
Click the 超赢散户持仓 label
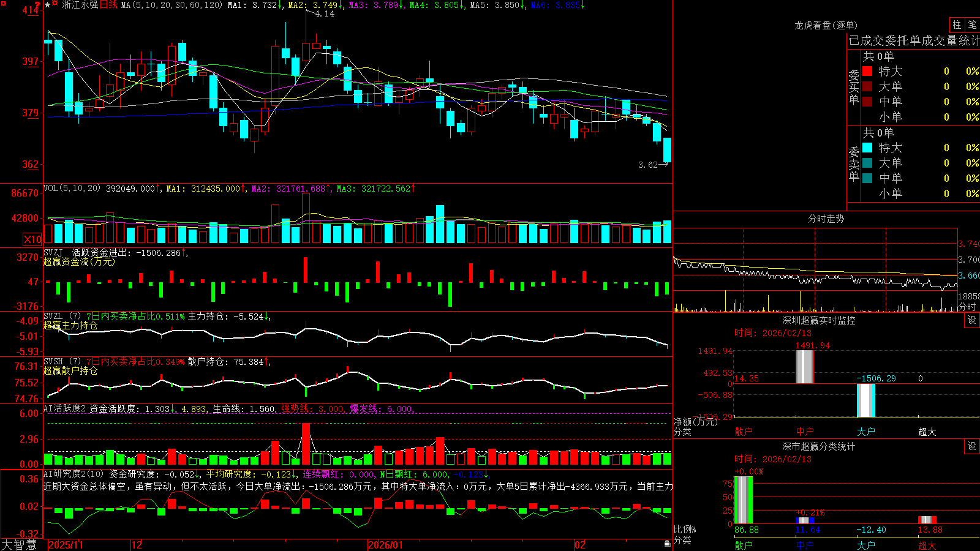tap(70, 370)
